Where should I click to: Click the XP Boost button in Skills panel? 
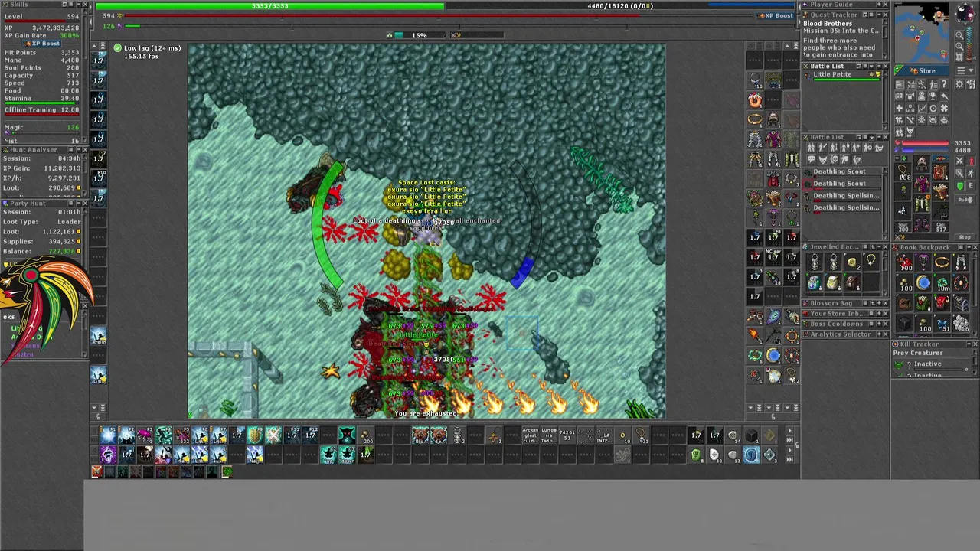[41, 44]
